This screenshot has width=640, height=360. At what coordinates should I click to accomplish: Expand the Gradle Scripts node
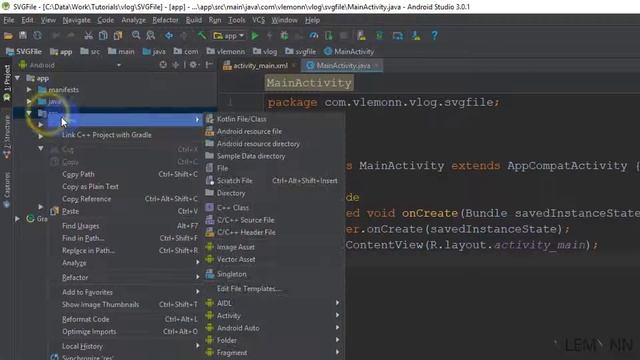point(17,219)
